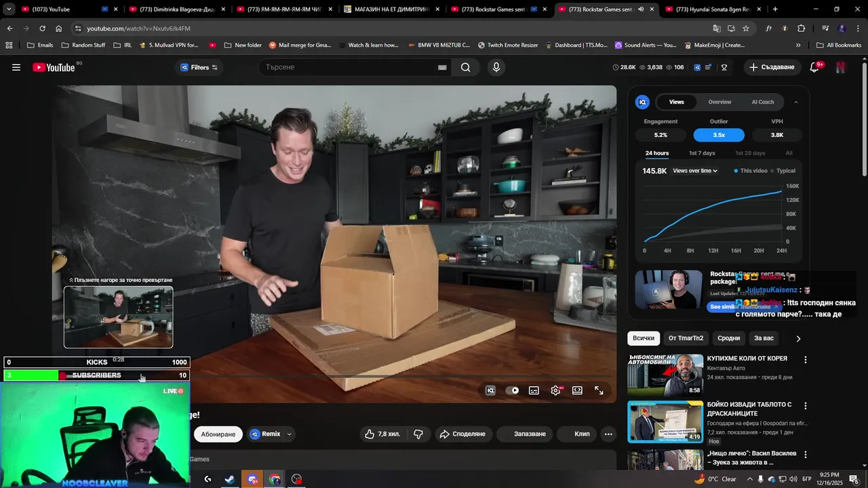This screenshot has width=868, height=488.
Task: Switch chart to 24 hours
Action: click(x=657, y=153)
